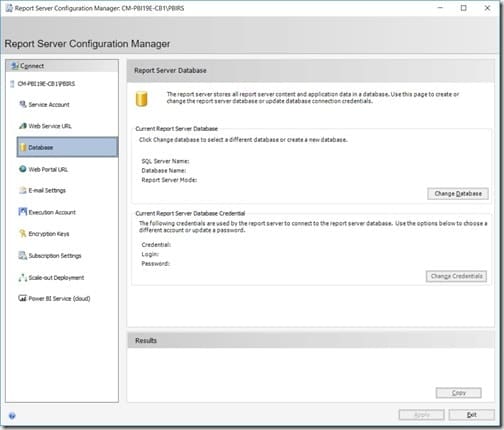Click the Web Portal URL globe icon
The image size is (504, 430).
click(x=23, y=169)
